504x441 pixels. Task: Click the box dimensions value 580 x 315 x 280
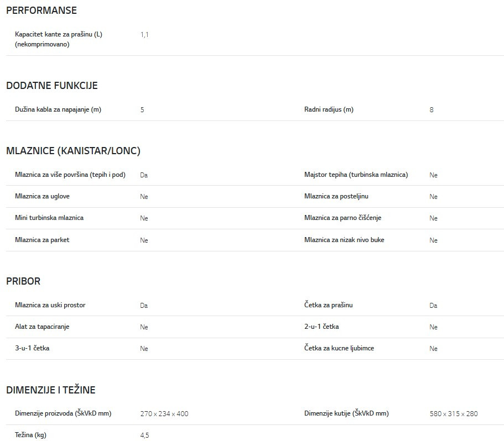point(454,414)
